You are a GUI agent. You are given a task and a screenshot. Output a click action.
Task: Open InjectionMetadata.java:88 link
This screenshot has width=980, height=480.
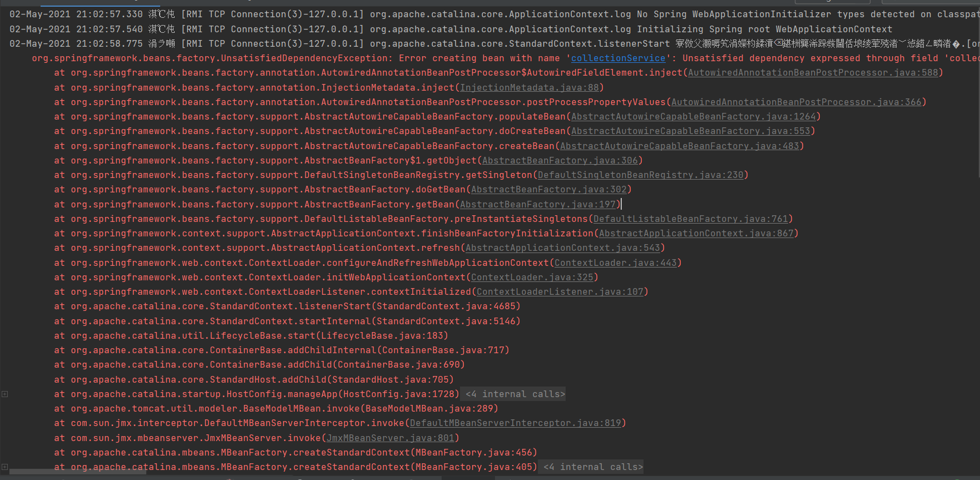coord(529,87)
